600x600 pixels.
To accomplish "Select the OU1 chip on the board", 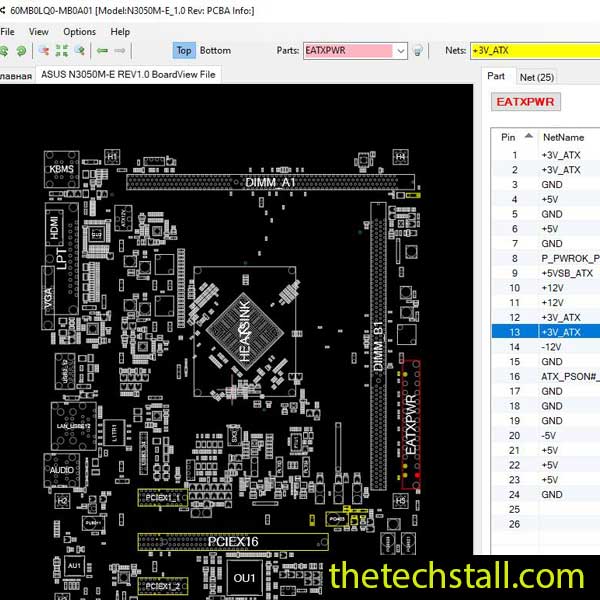I will click(244, 578).
